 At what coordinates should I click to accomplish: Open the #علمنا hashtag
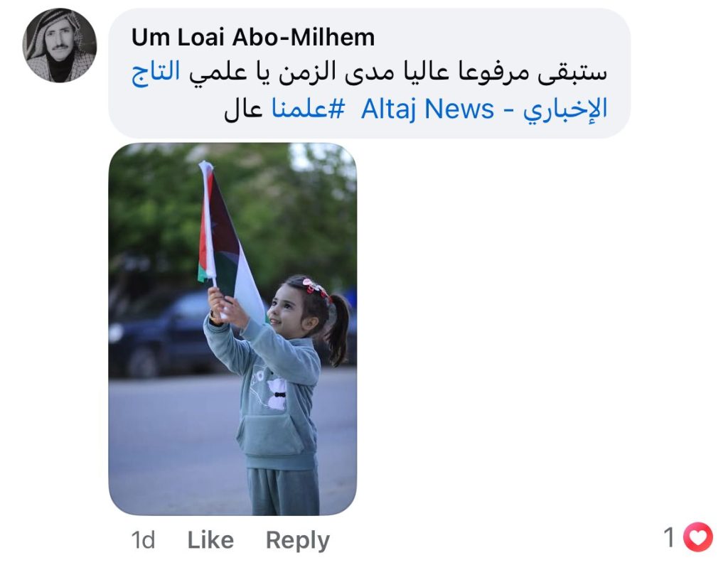[x=309, y=109]
